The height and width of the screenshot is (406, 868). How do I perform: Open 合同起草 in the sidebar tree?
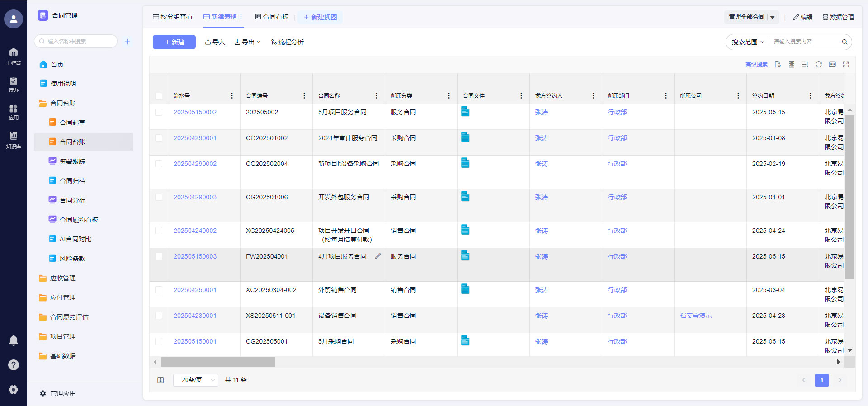tap(72, 123)
